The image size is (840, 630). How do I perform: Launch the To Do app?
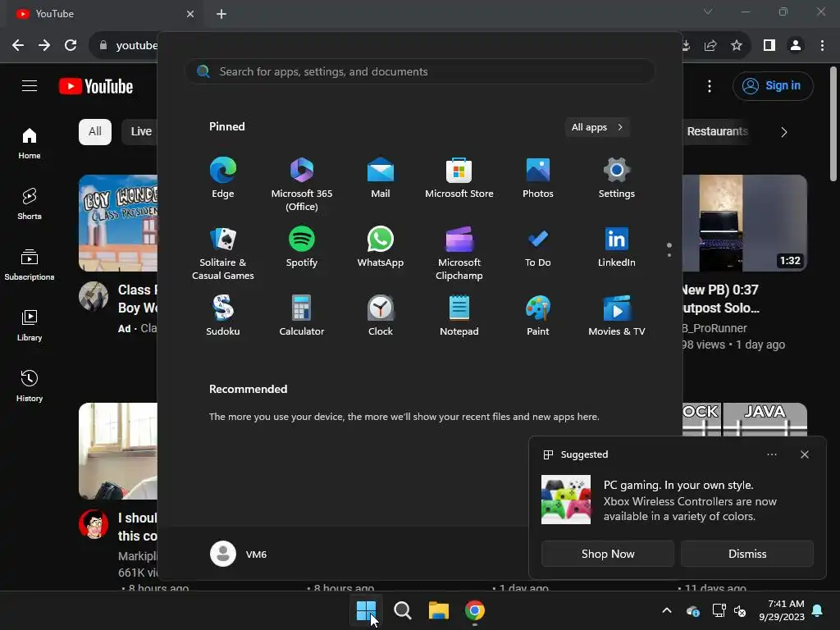(538, 247)
